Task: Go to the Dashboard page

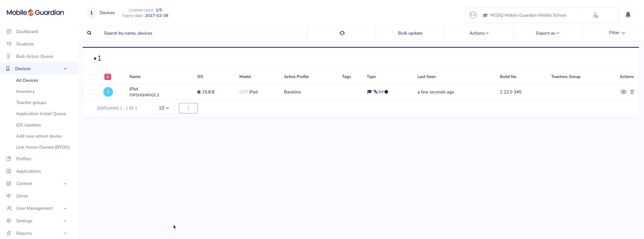Action: click(27, 32)
